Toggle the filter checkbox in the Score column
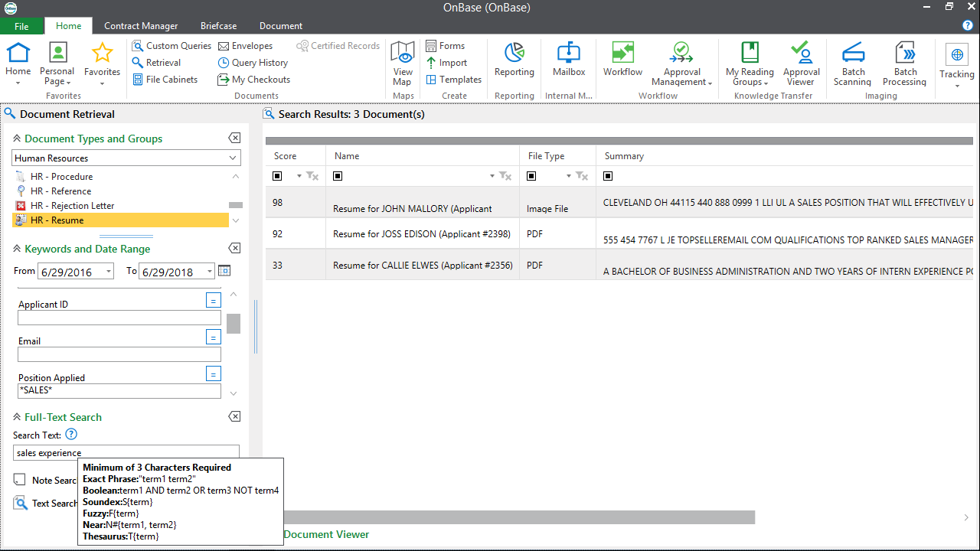Screen dimensions: 980x551 (x=278, y=176)
